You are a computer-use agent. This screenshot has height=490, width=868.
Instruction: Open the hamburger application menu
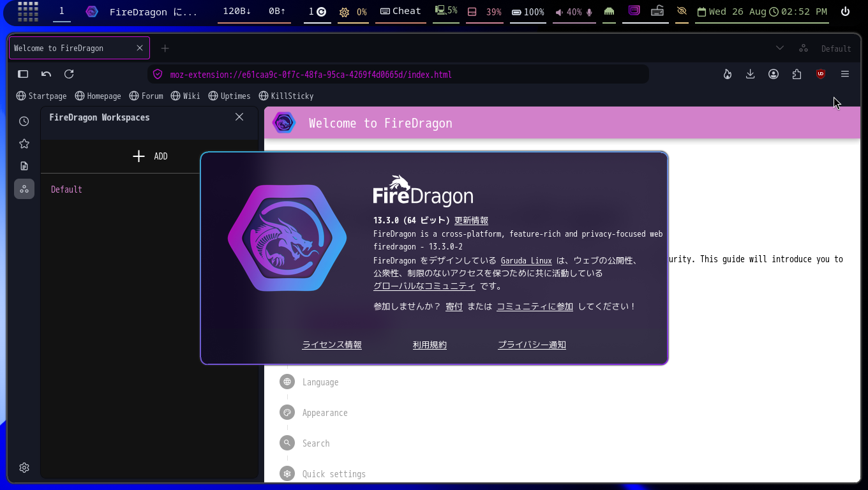point(845,74)
